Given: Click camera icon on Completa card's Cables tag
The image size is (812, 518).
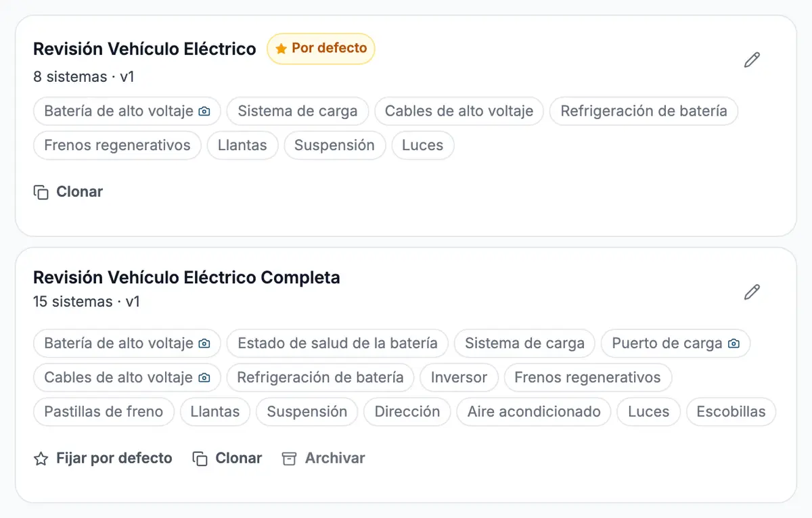Looking at the screenshot, I should (x=204, y=378).
